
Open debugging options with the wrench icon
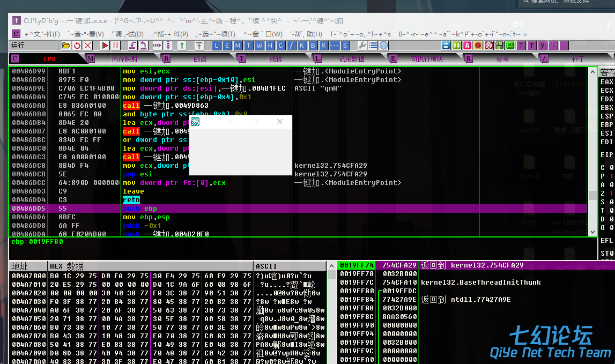click(x=362, y=46)
